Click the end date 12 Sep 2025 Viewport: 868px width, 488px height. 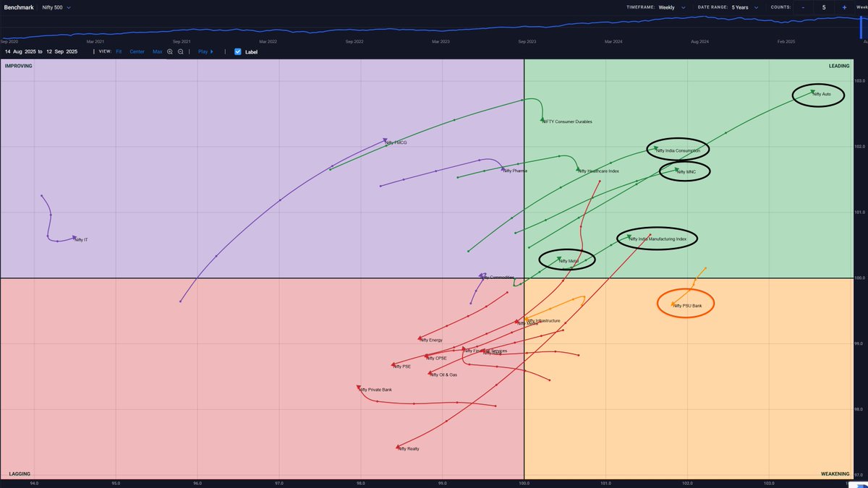(61, 52)
